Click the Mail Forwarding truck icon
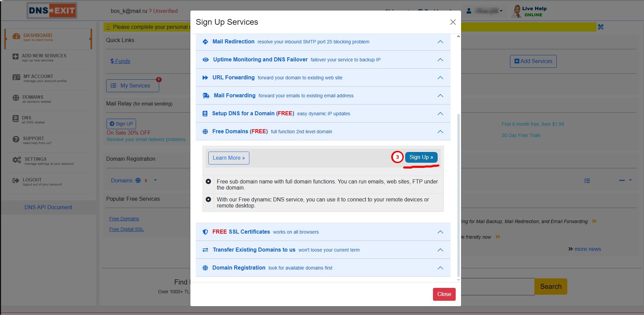 pos(206,96)
